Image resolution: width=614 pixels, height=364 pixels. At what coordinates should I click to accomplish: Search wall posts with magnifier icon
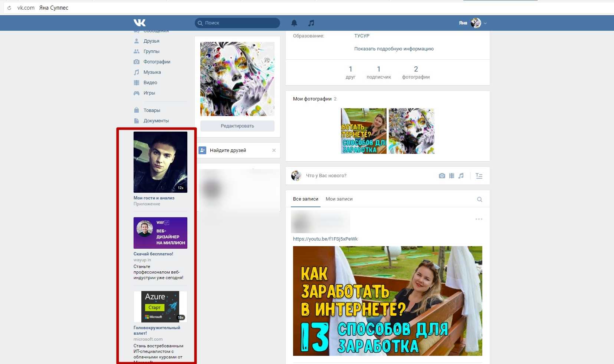tap(479, 199)
